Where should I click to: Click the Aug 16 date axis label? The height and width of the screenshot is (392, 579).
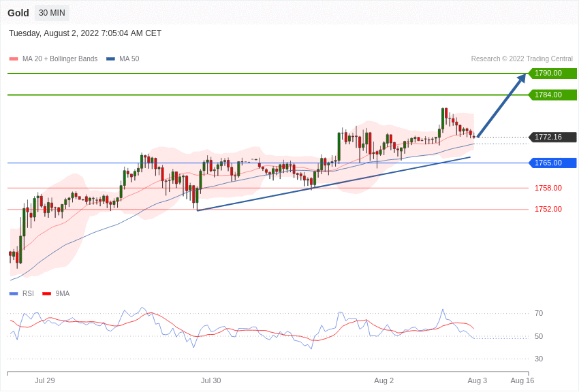(522, 380)
